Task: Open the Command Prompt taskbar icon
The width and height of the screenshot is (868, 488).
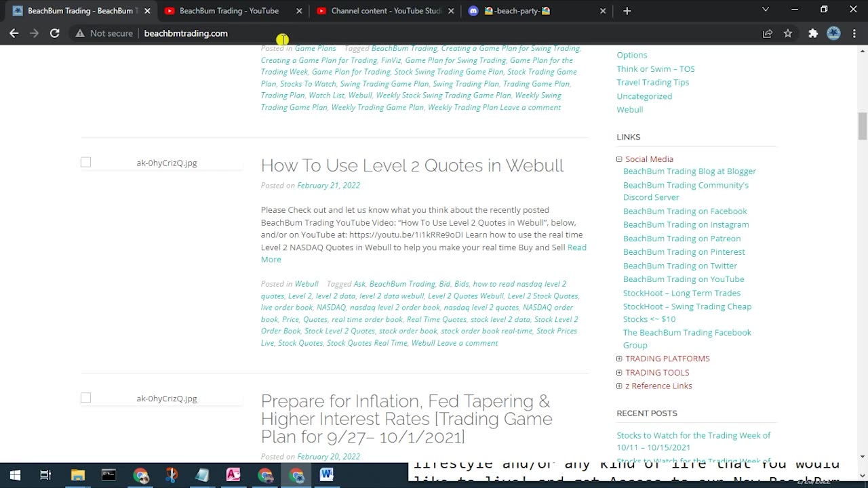Action: coord(108,475)
